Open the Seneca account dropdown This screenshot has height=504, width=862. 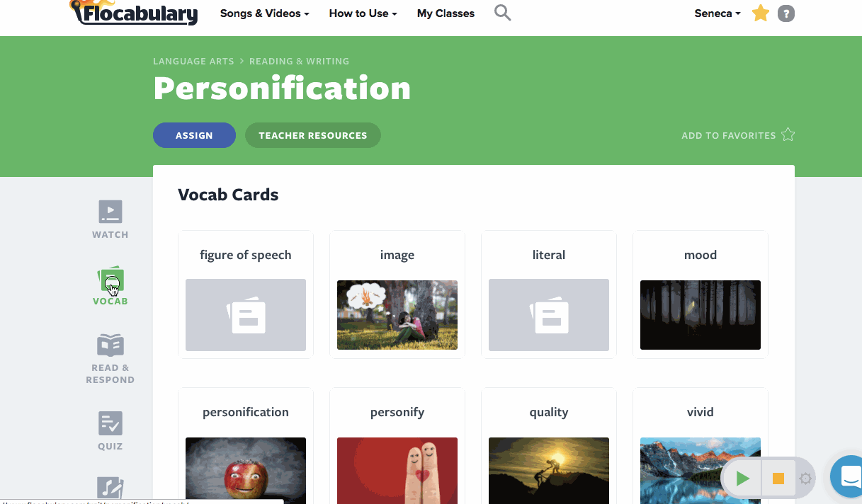pyautogui.click(x=718, y=13)
